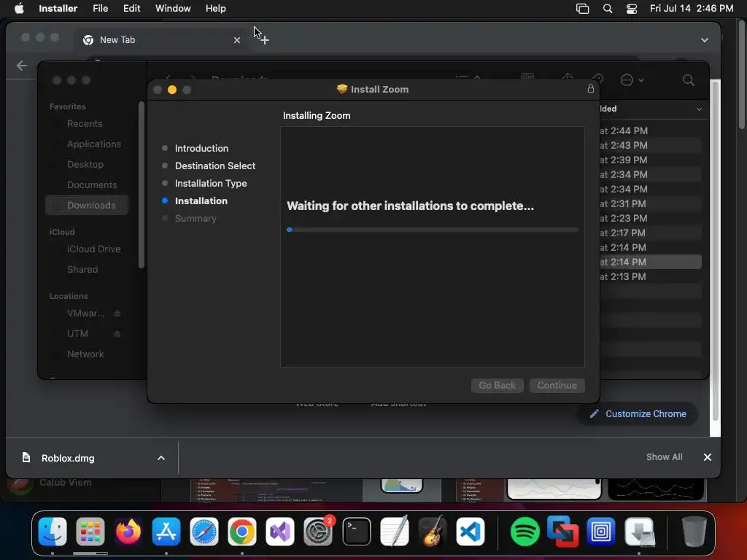The height and width of the screenshot is (560, 747).
Task: Click Customize Chrome button
Action: click(x=638, y=414)
